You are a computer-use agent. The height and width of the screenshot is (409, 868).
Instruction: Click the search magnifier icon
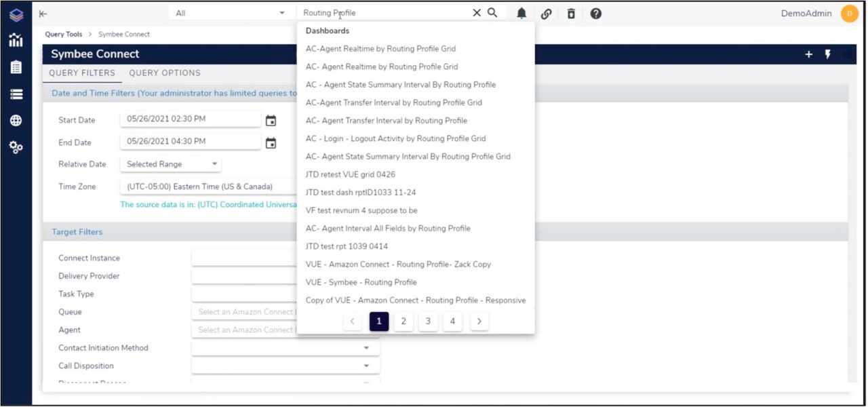pyautogui.click(x=492, y=12)
